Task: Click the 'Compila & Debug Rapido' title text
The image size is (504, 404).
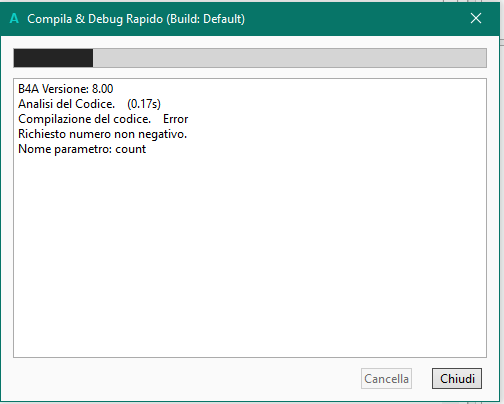Action: [x=95, y=19]
